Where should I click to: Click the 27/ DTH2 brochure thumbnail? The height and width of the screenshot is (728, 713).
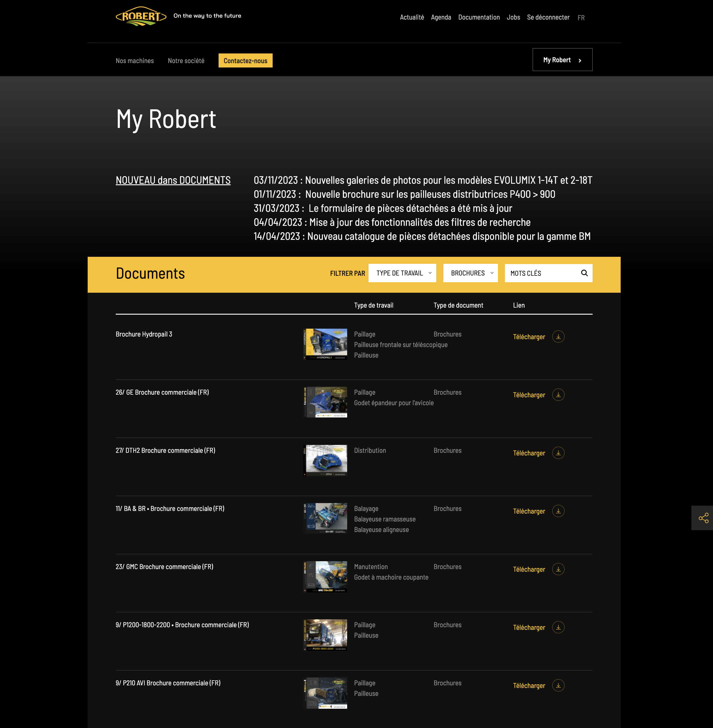tap(325, 460)
